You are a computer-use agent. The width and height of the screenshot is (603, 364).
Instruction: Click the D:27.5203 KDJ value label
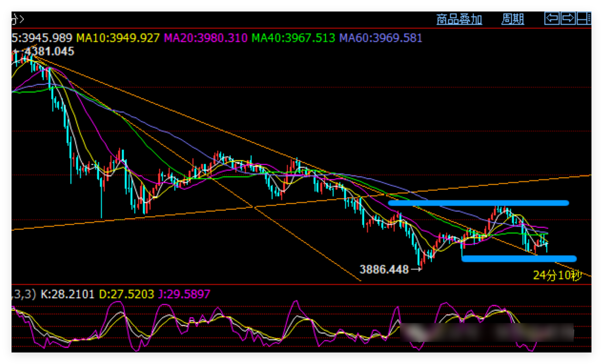127,294
